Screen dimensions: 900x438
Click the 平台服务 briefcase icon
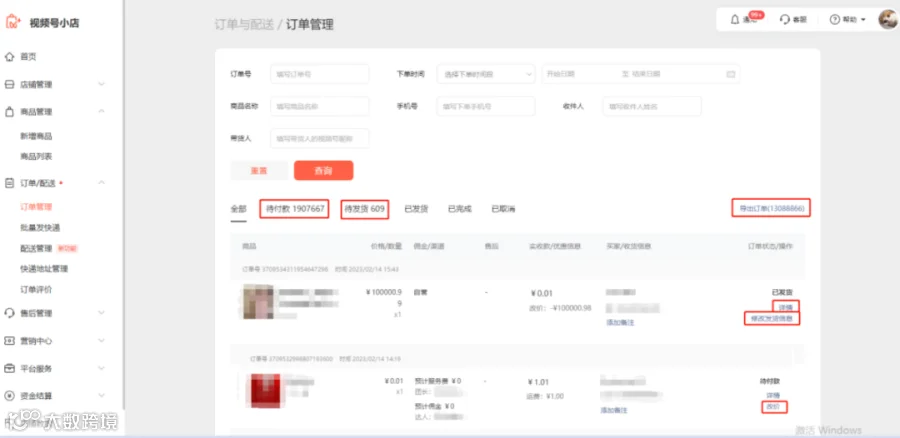point(9,368)
